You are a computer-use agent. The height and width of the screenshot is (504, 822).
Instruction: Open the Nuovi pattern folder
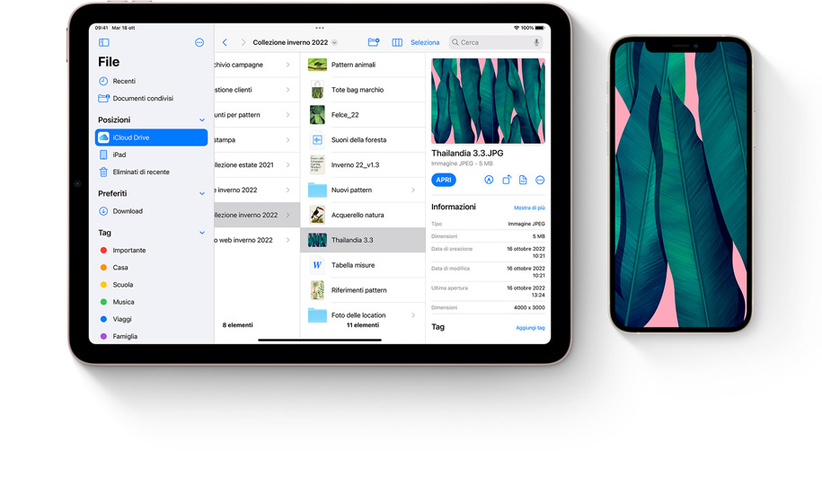[351, 190]
